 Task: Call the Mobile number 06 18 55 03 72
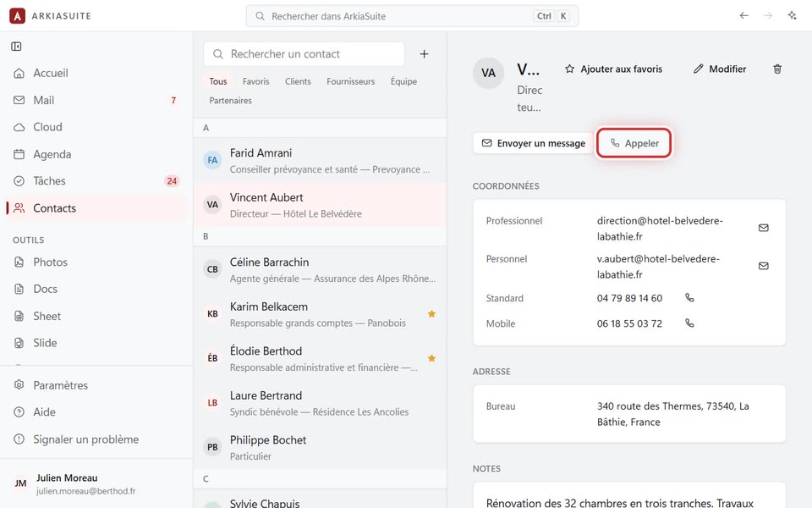pos(689,323)
